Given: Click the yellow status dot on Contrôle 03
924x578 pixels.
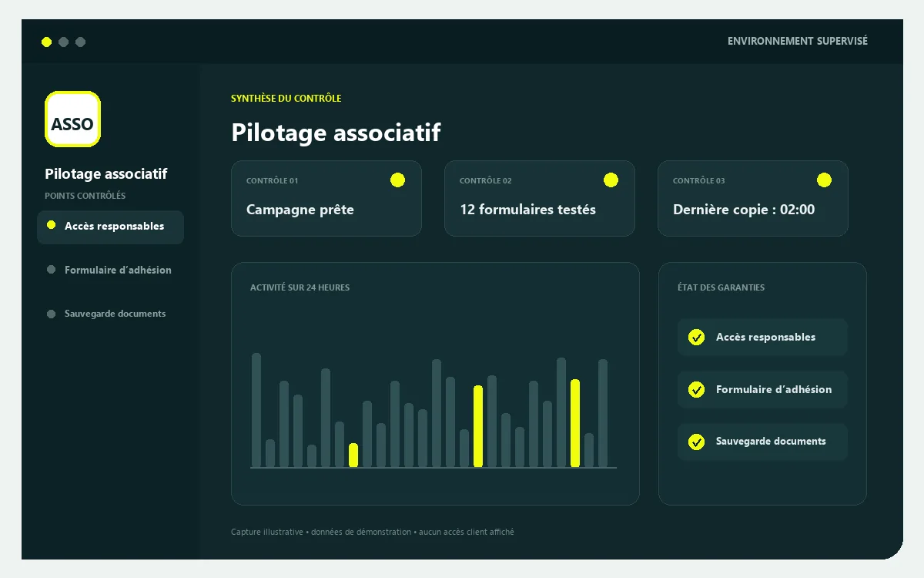Looking at the screenshot, I should pyautogui.click(x=824, y=180).
